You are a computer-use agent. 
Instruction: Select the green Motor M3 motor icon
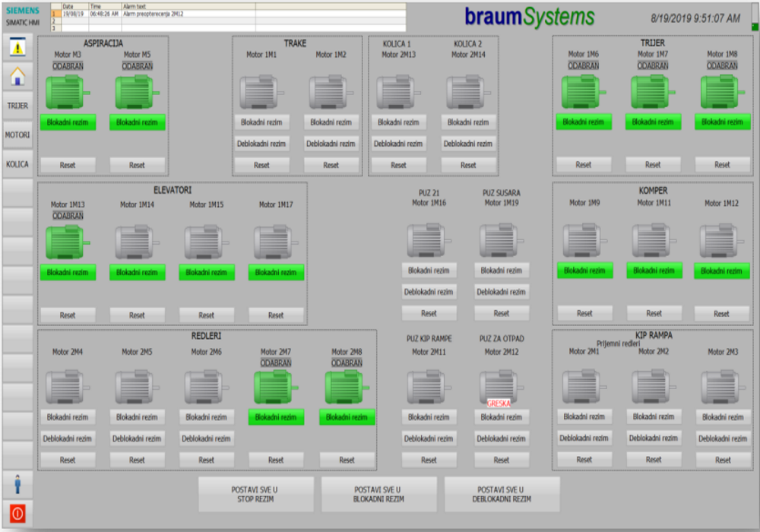pyautogui.click(x=67, y=92)
